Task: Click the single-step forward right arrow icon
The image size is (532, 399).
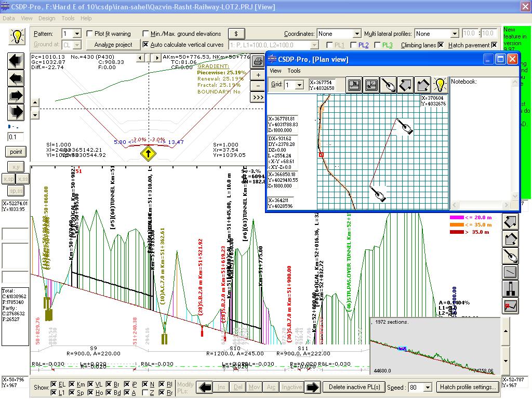Action: pyautogui.click(x=16, y=96)
